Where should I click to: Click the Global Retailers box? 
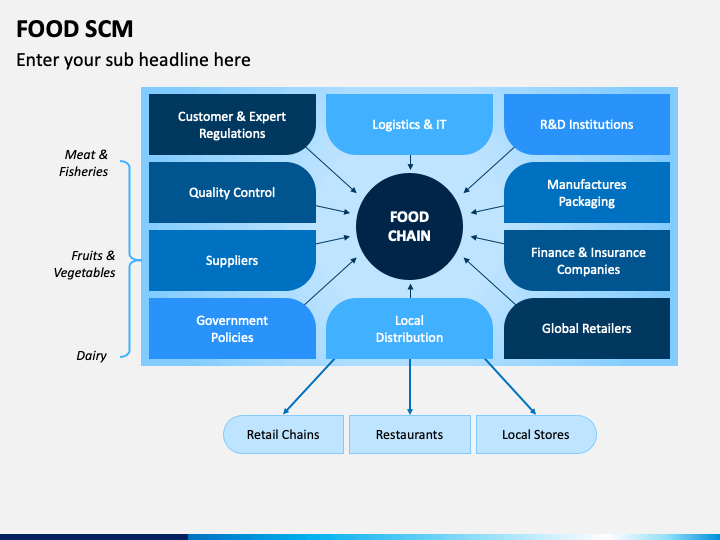pos(587,328)
